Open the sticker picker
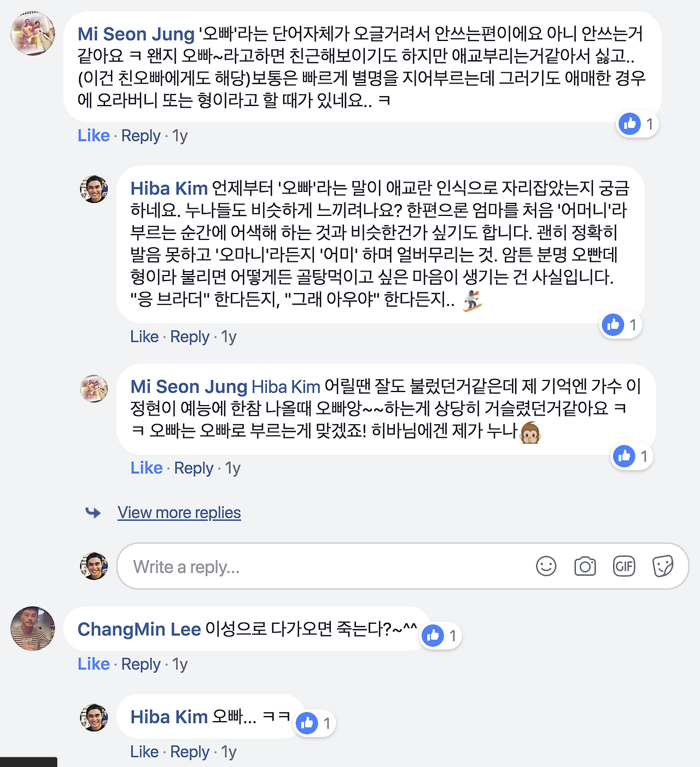 [664, 566]
